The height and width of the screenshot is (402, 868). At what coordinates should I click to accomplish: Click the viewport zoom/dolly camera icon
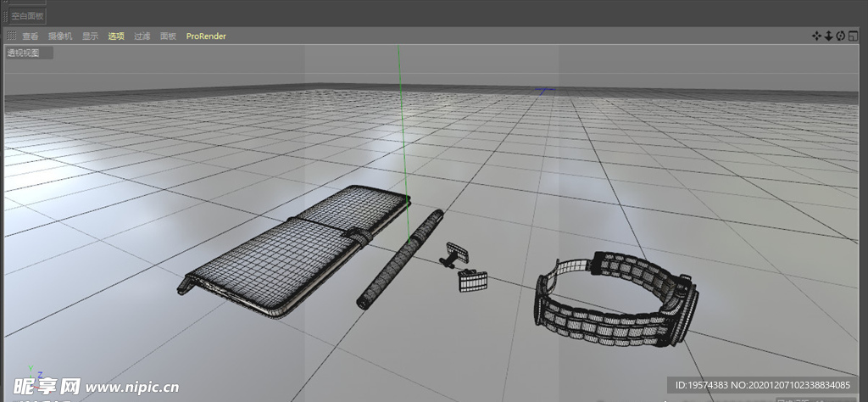(829, 36)
